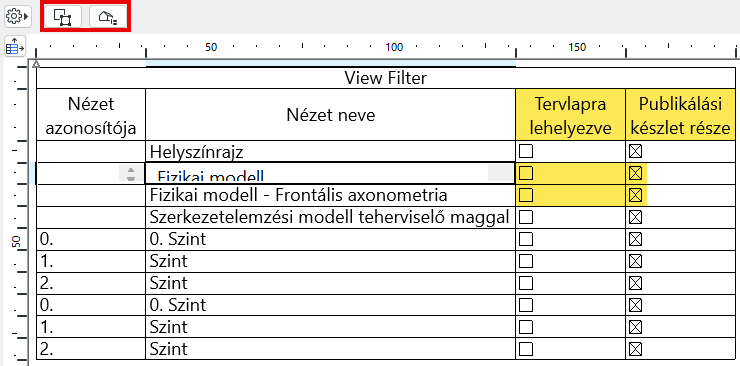740x366 pixels.
Task: Click the gray button right of Fizikai modell field
Action: [x=500, y=174]
